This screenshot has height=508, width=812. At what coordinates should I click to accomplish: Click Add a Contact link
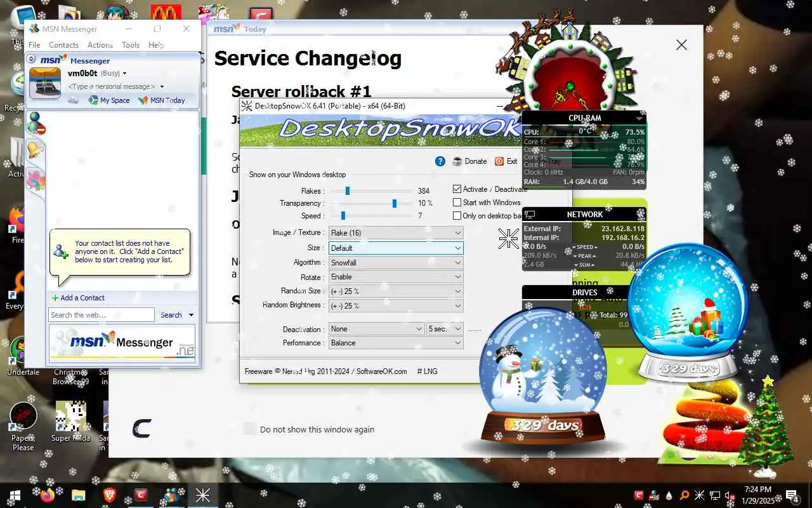click(78, 298)
